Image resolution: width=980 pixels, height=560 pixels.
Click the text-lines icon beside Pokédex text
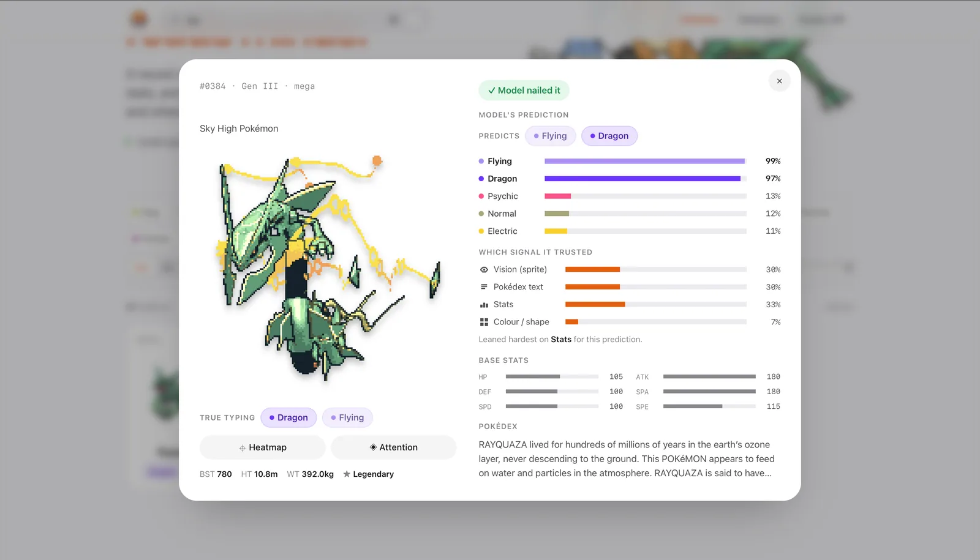coord(484,287)
